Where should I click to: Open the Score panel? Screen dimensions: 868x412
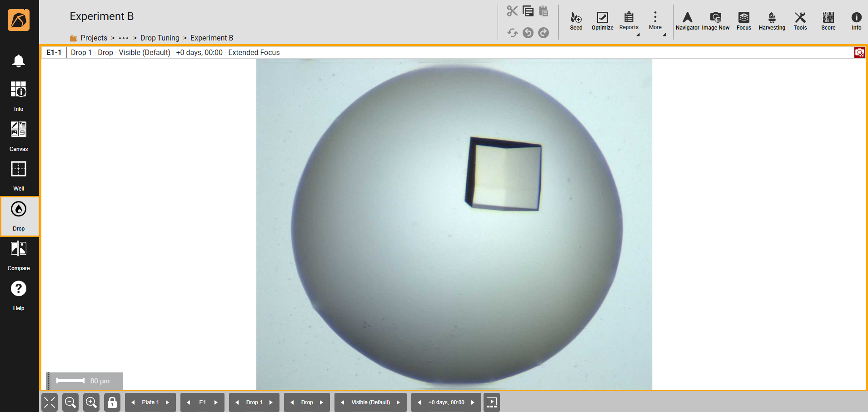pyautogui.click(x=828, y=21)
